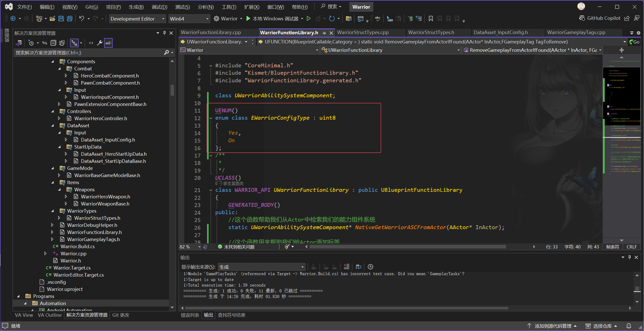Collapse the EWarriorConfigType enum block fold

tap(211, 118)
